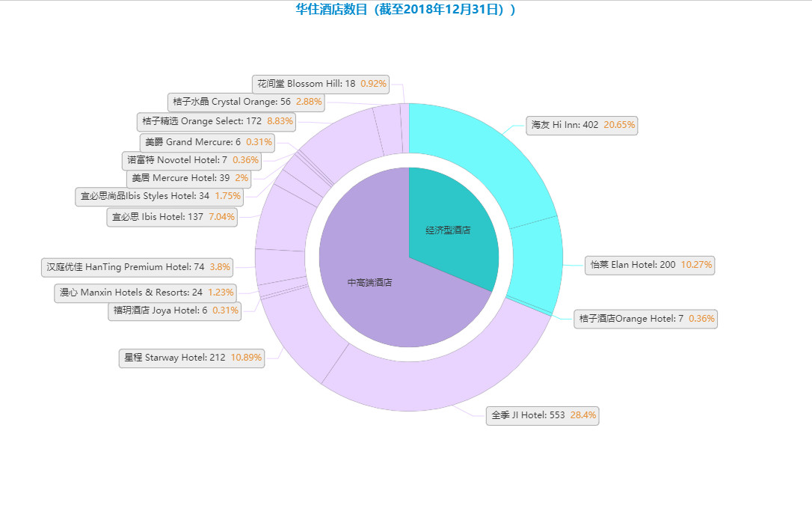
Task: Click the 美居 Mercure Hotel: 39 label
Action: 189,178
